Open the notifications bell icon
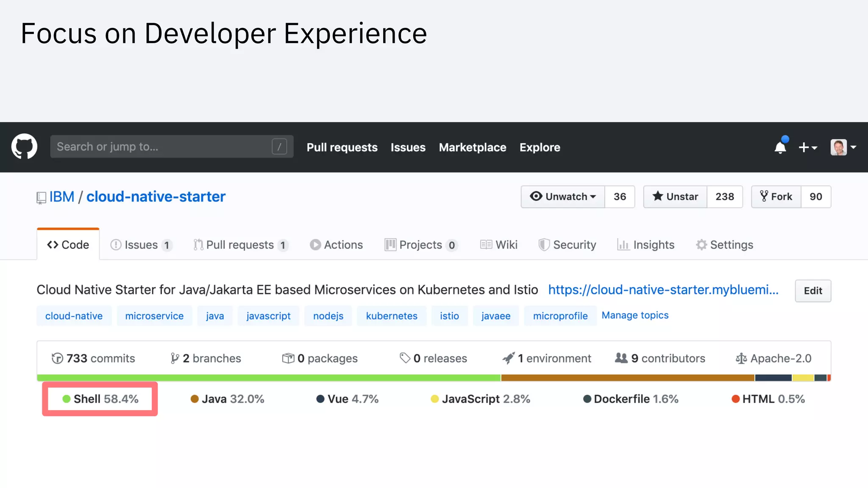868x488 pixels. click(x=781, y=146)
